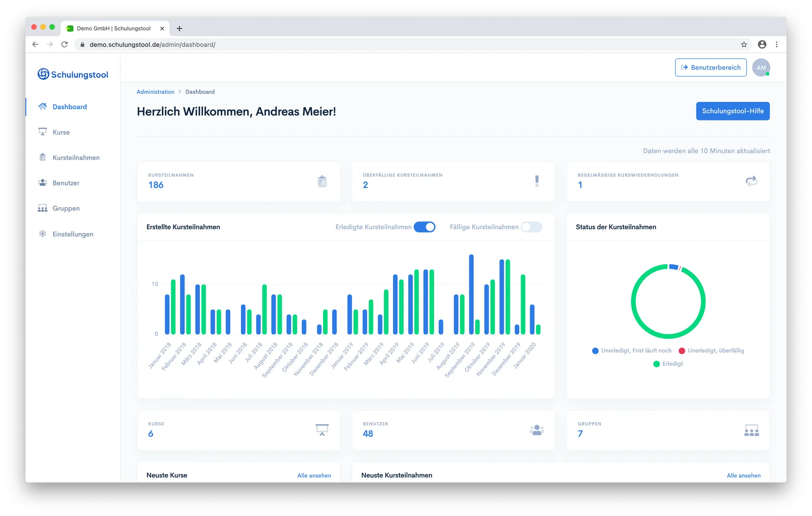The image size is (812, 516).
Task: Click the Dashboard house icon in sidebar
Action: click(x=42, y=106)
